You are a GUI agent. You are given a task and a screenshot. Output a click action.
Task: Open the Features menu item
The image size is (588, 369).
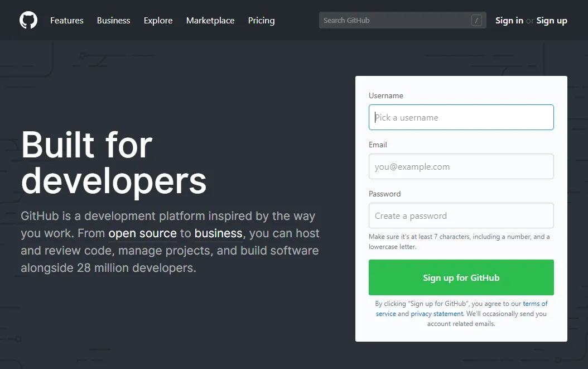(x=66, y=21)
